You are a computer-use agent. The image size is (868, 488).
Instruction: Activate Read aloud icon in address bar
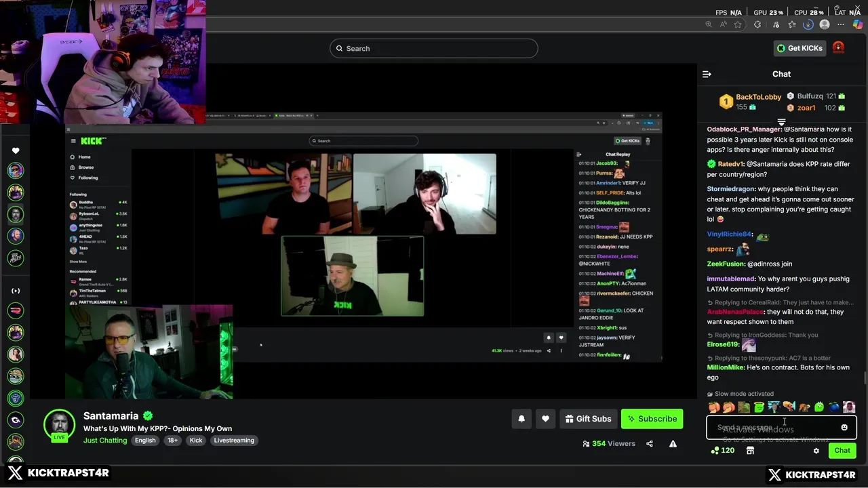pyautogui.click(x=723, y=24)
